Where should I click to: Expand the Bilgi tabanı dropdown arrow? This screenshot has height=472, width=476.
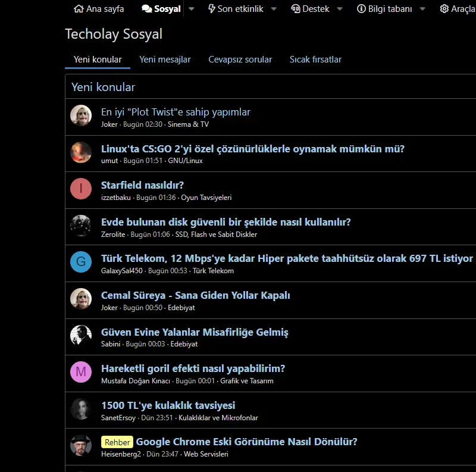(x=422, y=9)
